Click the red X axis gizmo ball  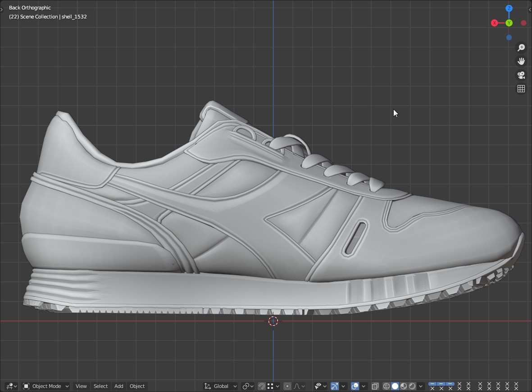[x=495, y=23]
